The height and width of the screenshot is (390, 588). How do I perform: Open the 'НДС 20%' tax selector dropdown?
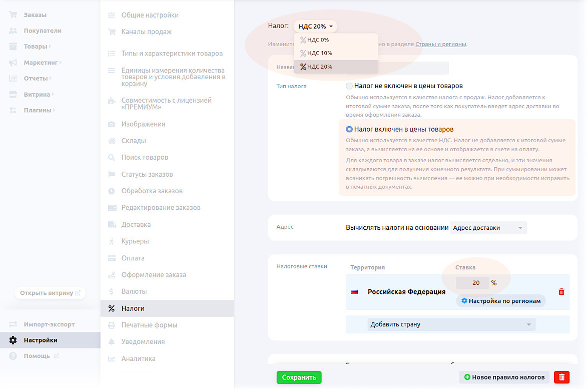point(315,27)
